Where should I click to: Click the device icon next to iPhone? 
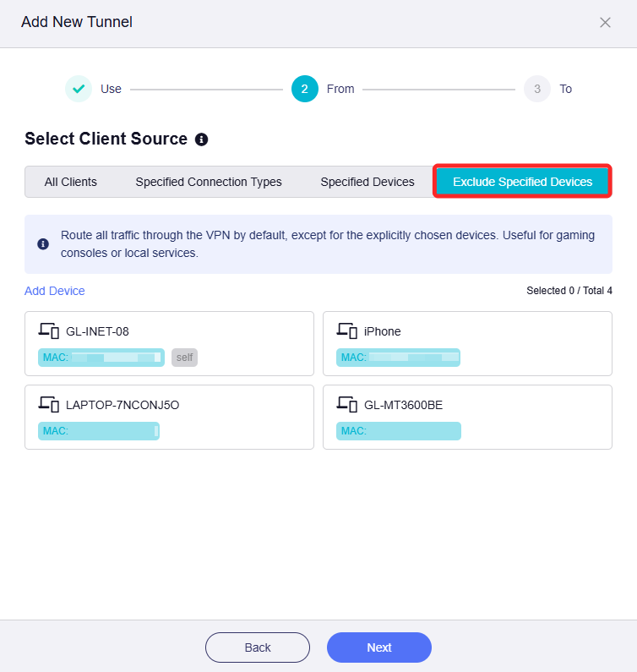(346, 331)
